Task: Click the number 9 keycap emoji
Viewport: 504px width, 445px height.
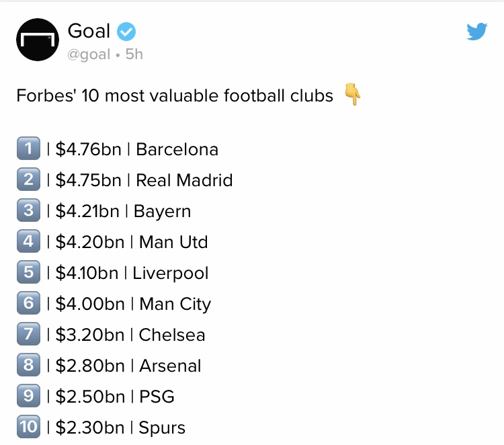Action: click(x=28, y=397)
